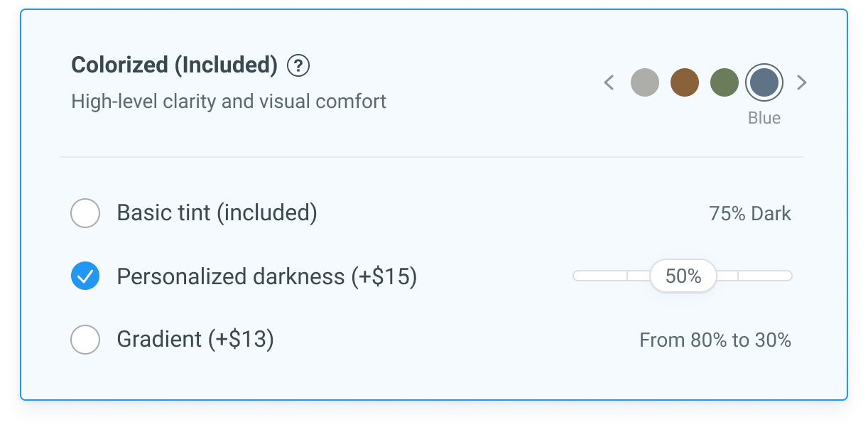This screenshot has height=432, width=868.
Task: Show next colors with right chevron
Action: click(801, 82)
